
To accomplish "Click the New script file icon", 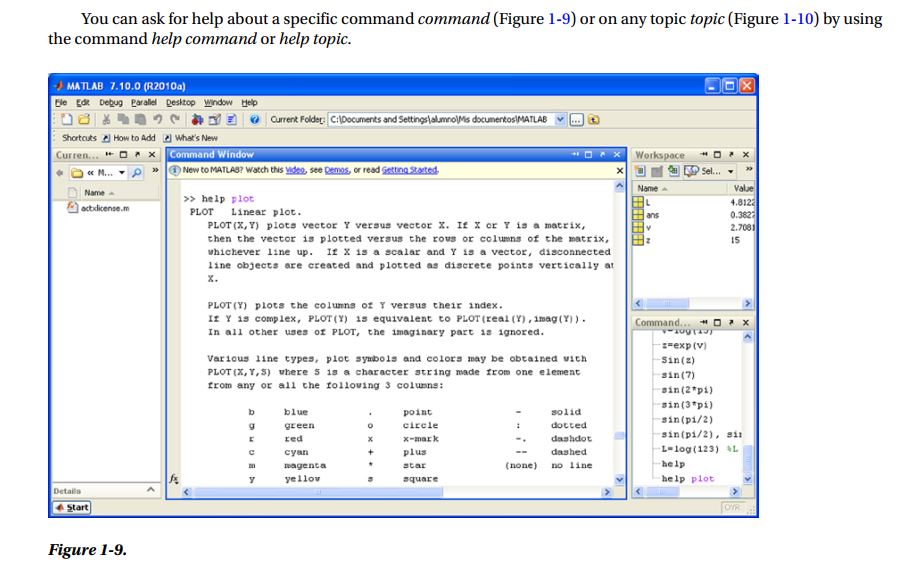I will 67,119.
